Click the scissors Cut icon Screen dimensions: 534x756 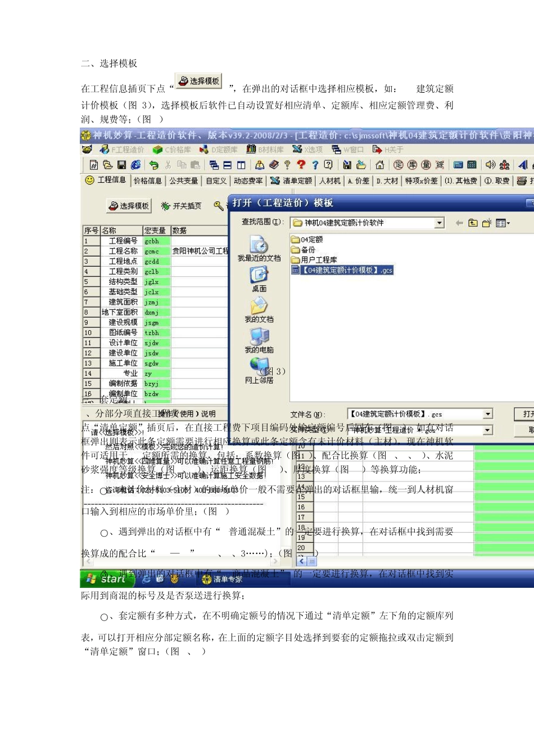[168, 165]
